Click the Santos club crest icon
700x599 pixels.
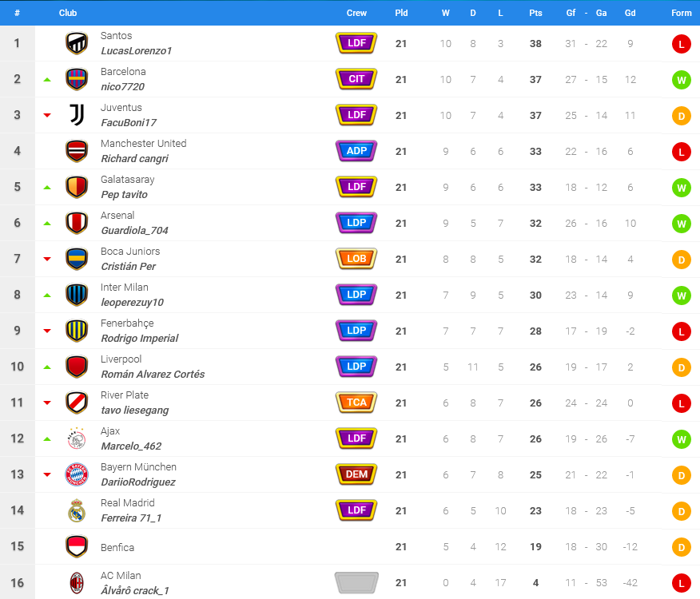77,43
